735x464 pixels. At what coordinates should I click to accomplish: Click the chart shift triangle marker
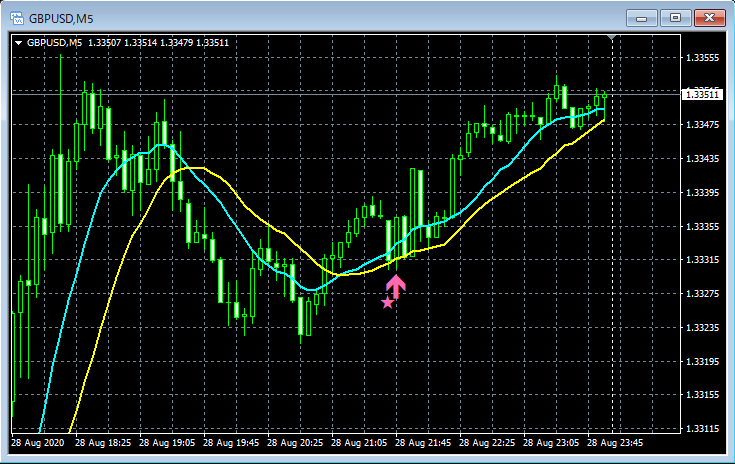612,37
